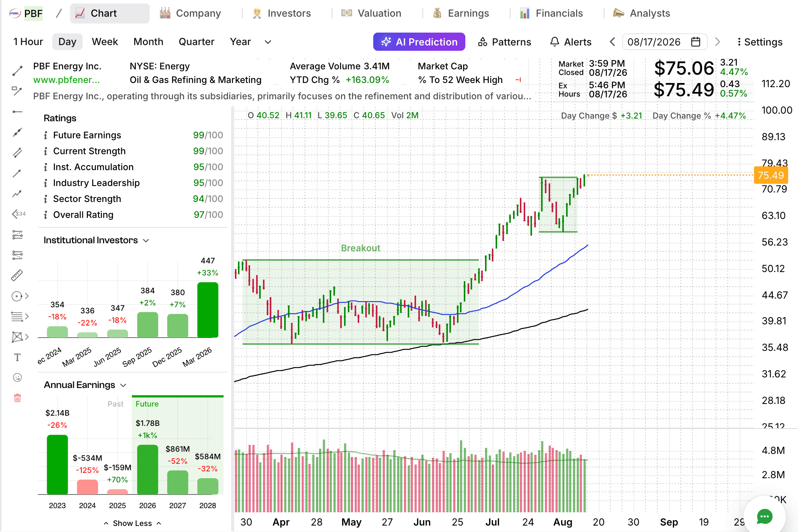Viewport: 798px width, 532px height.
Task: Click the 75.49 price axis marker
Action: point(771,175)
